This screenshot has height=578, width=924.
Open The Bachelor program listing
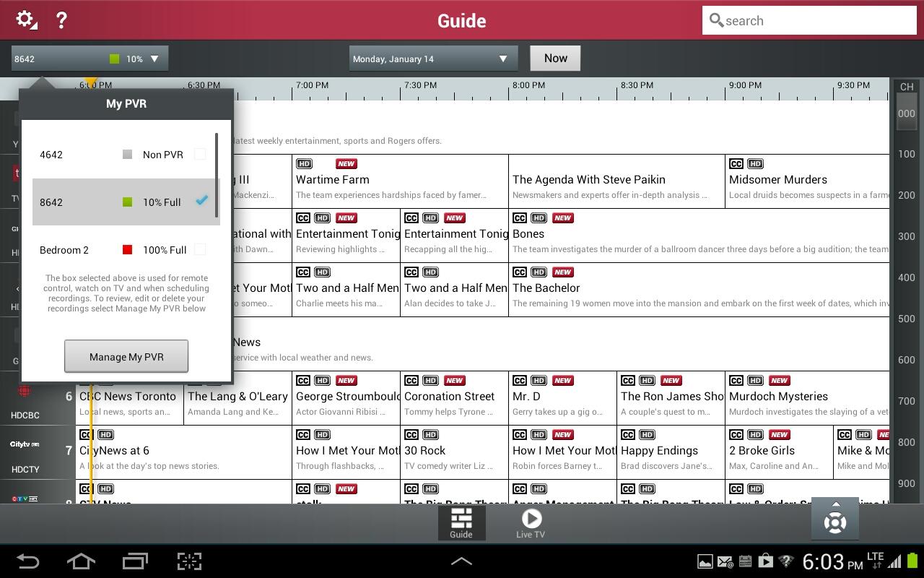point(699,290)
